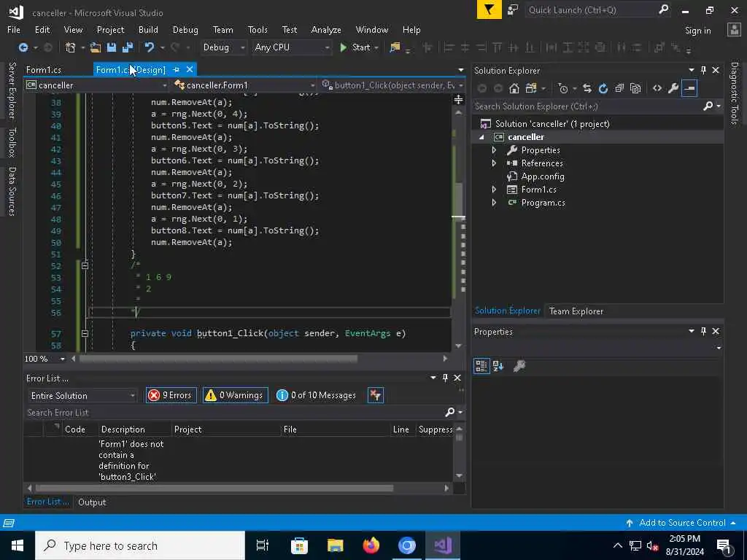The width and height of the screenshot is (747, 560).
Task: Open the Analyze menu
Action: (x=326, y=29)
